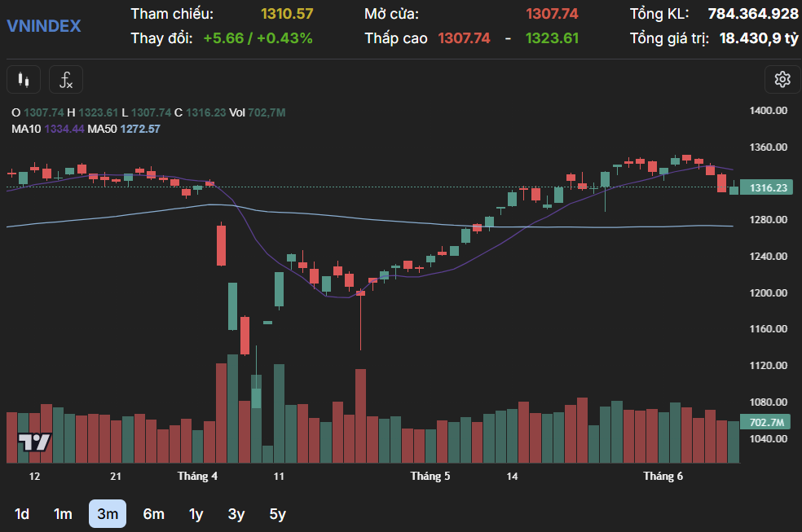Click the VNINDEX symbol title
Viewport: 802px width, 532px height.
click(44, 26)
